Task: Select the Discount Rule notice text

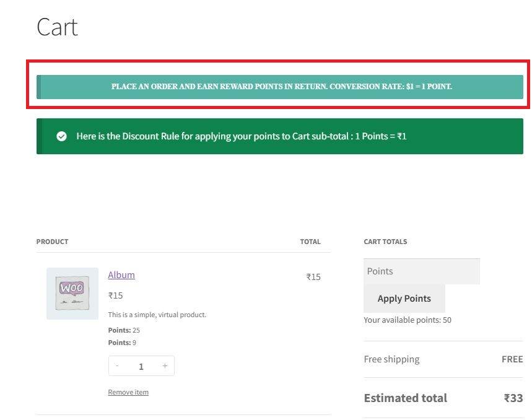Action: (x=242, y=136)
